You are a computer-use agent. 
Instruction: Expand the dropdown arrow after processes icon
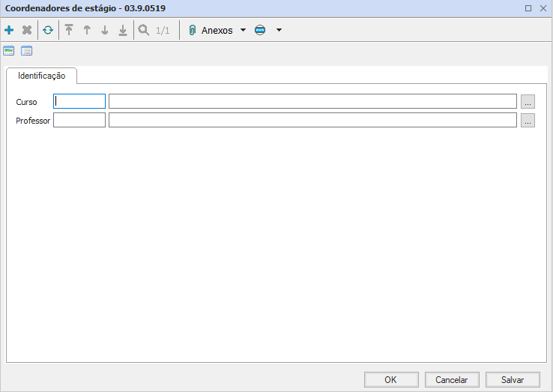279,31
